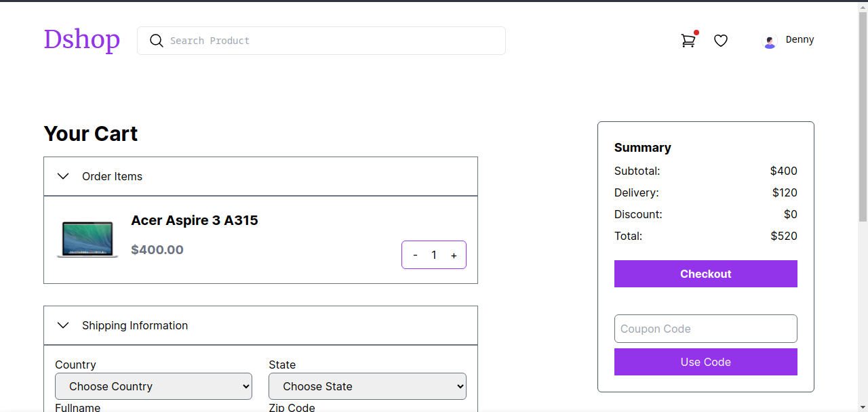
Task: Decrease Acer Aspire quantity with minus
Action: click(415, 255)
